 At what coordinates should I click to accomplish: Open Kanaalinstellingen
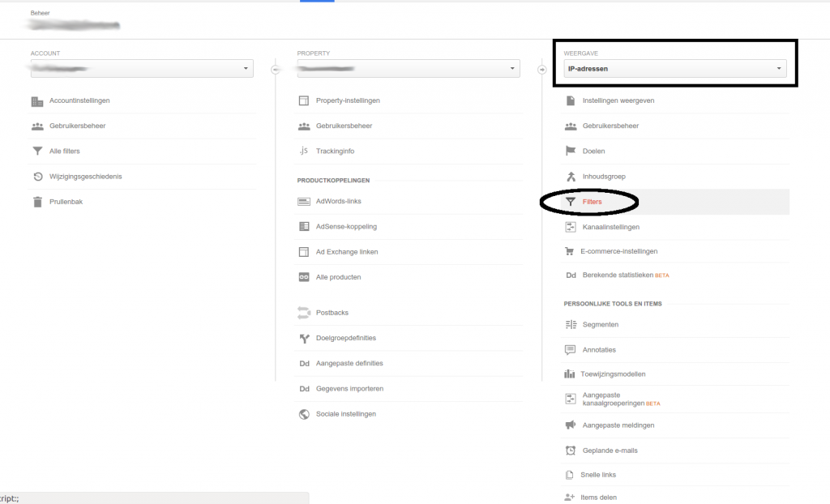coord(611,227)
